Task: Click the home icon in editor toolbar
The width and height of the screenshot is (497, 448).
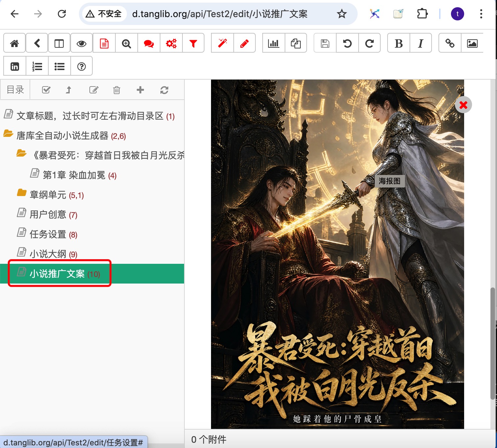Action: 14,43
